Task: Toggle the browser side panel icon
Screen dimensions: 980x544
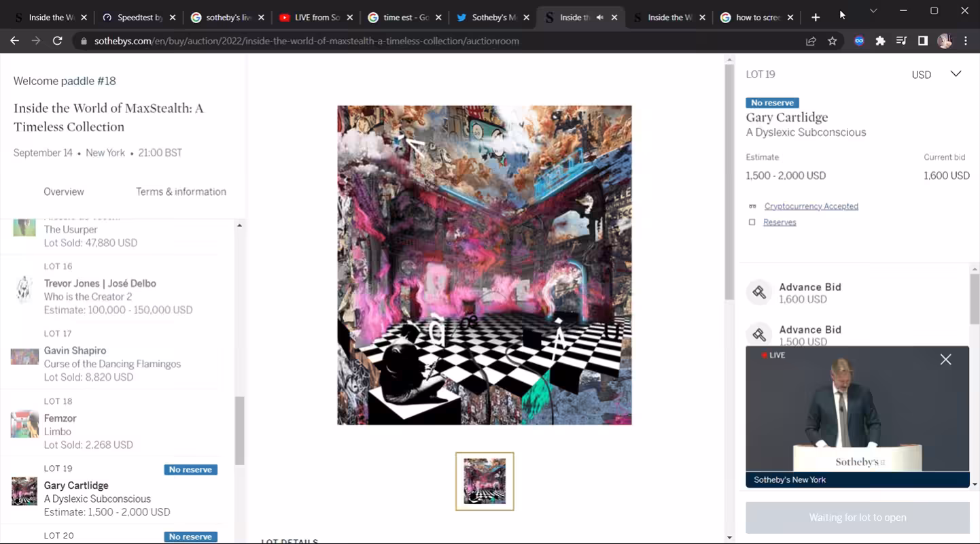Action: click(x=923, y=41)
